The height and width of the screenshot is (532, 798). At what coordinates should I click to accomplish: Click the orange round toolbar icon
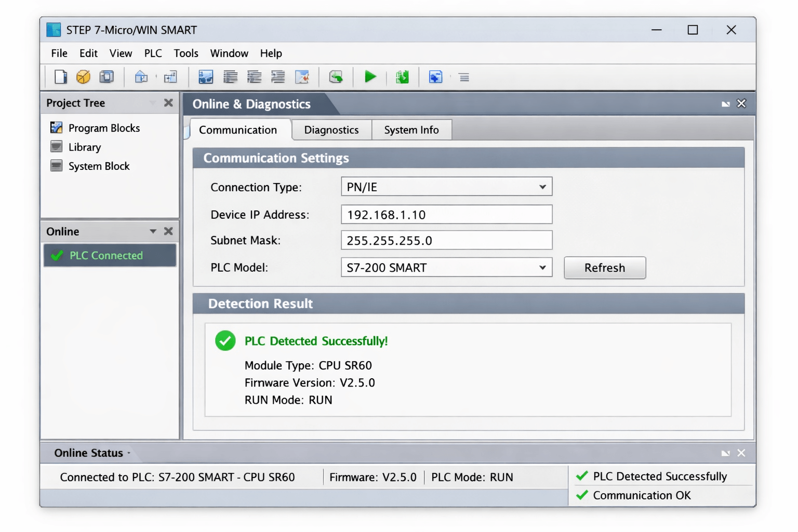pos(83,77)
